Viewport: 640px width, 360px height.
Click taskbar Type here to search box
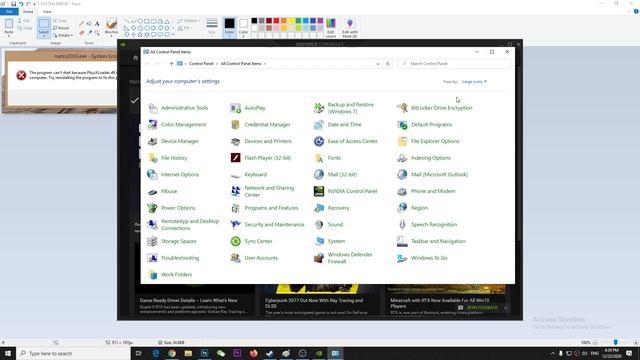point(73,353)
